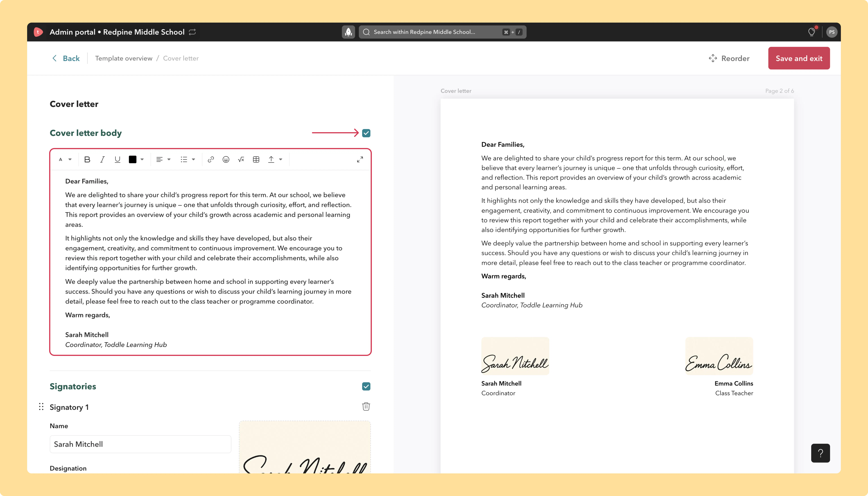This screenshot has width=868, height=496.
Task: Click Emma Collins signature in preview
Action: [x=719, y=356]
